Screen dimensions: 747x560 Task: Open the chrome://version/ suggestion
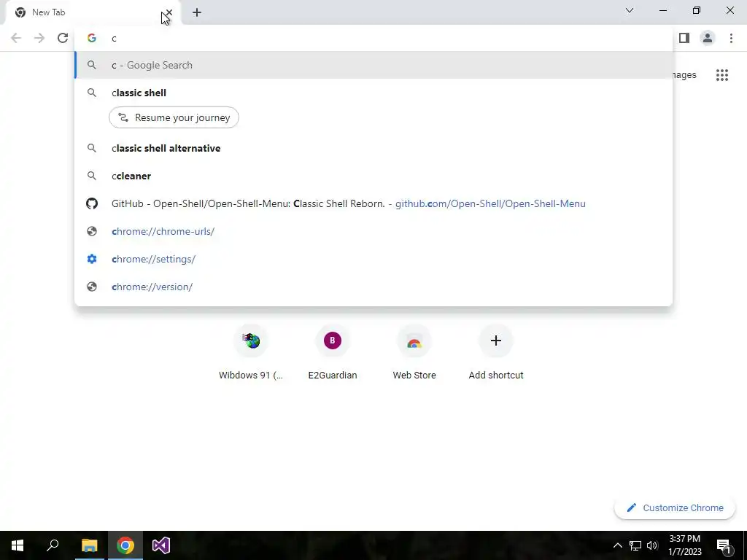(x=373, y=287)
